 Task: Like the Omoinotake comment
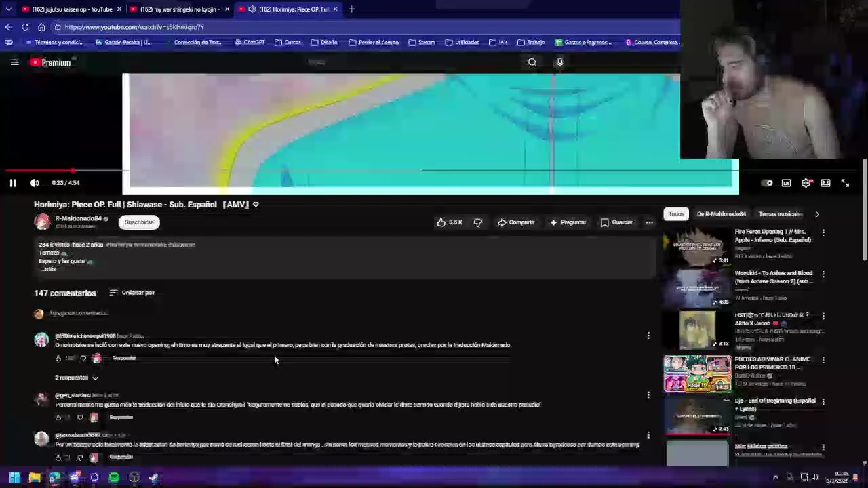point(58,358)
